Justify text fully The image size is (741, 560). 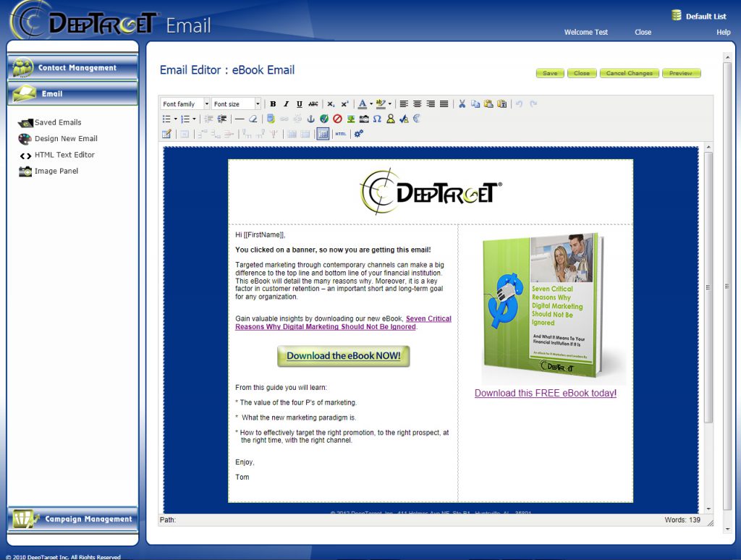click(444, 104)
